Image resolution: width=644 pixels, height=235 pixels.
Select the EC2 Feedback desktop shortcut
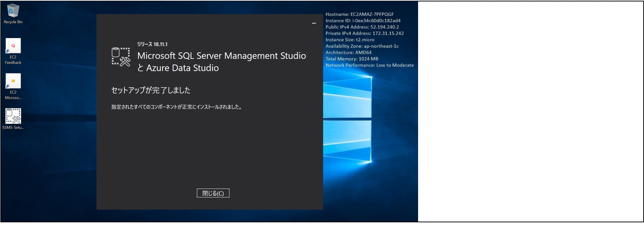[x=13, y=51]
